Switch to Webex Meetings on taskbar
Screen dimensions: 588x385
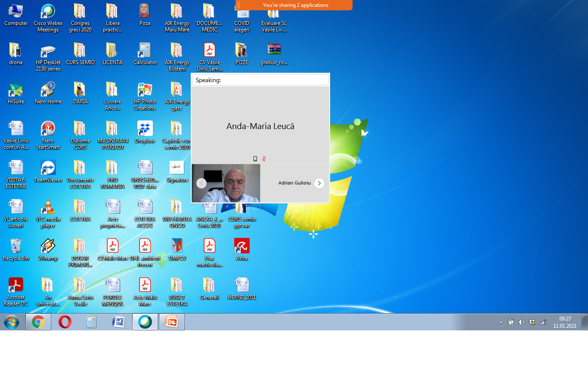click(x=145, y=322)
